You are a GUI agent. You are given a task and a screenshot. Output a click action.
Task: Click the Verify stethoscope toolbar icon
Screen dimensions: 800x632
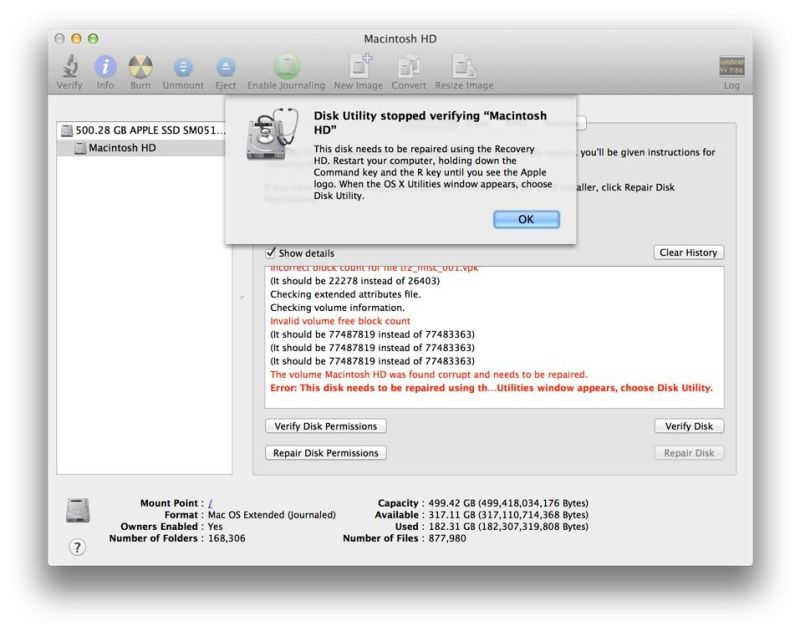tap(71, 67)
